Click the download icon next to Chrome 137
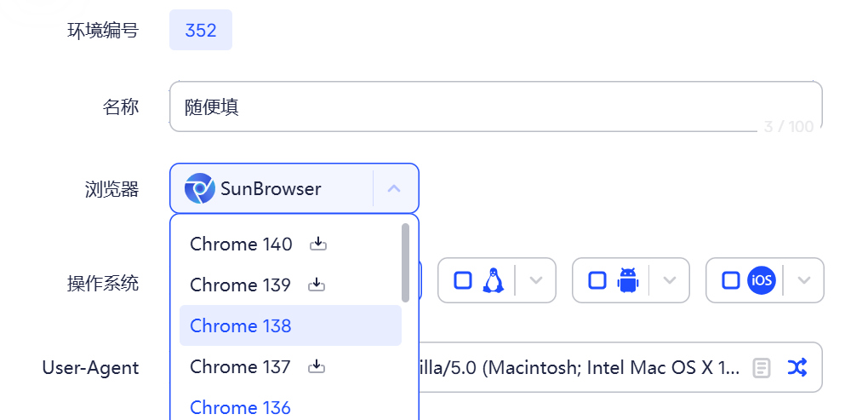Screen dimensions: 868x420 point(317,367)
